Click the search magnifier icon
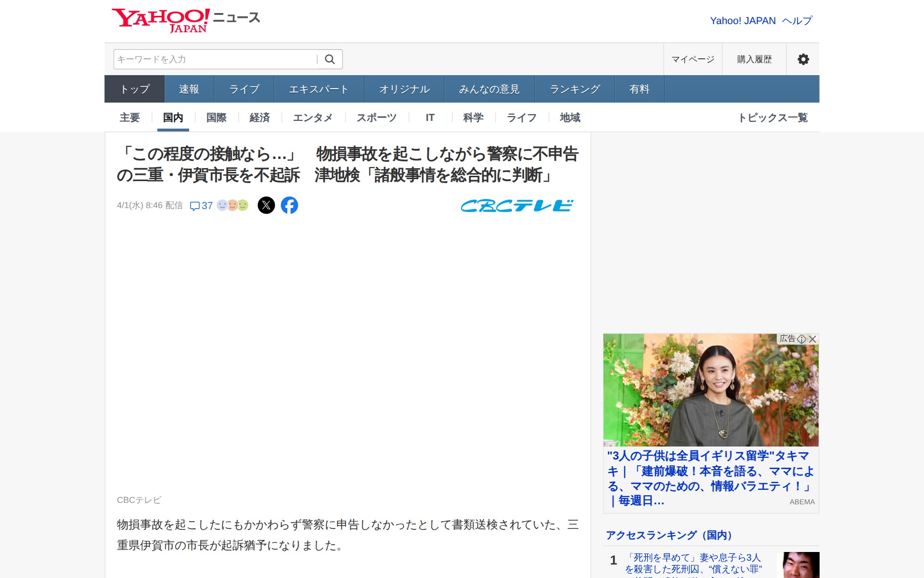Screen dimensions: 924x578 pyautogui.click(x=330, y=59)
